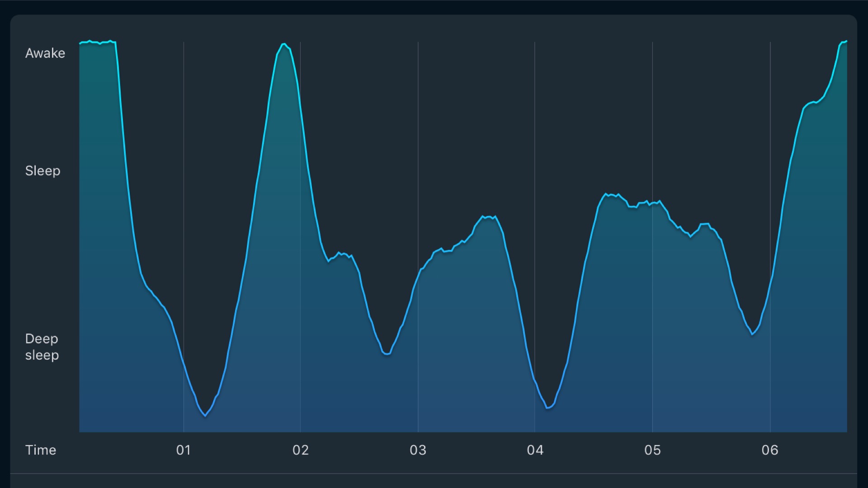Select the 04 hour label
This screenshot has width=868, height=488.
pos(535,450)
